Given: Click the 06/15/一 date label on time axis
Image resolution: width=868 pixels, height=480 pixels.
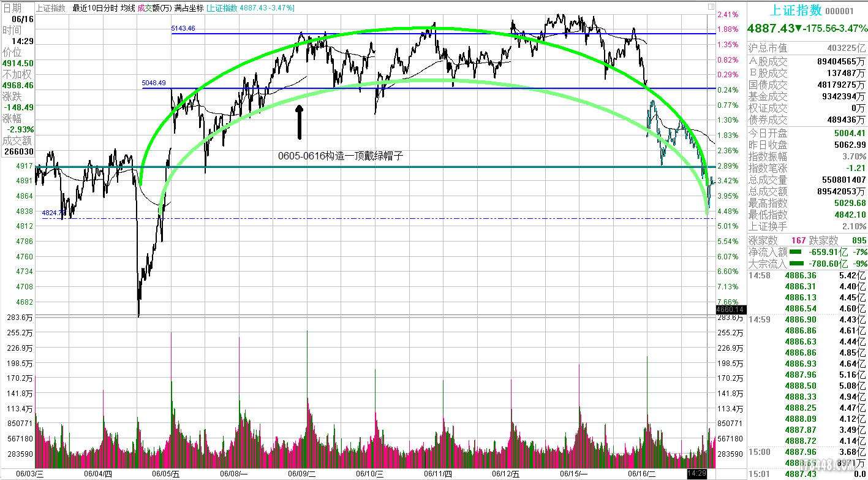Looking at the screenshot, I should click(x=574, y=474).
